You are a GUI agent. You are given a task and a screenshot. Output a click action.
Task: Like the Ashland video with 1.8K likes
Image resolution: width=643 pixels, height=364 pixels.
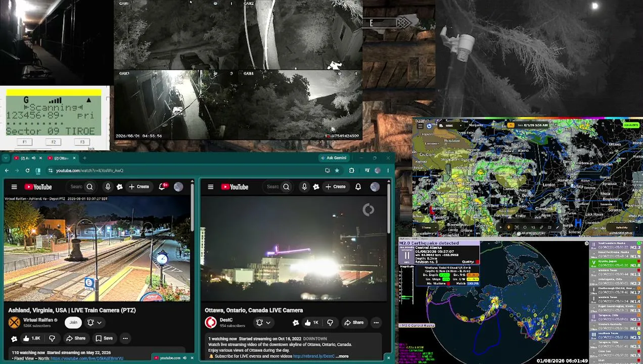coord(31,338)
